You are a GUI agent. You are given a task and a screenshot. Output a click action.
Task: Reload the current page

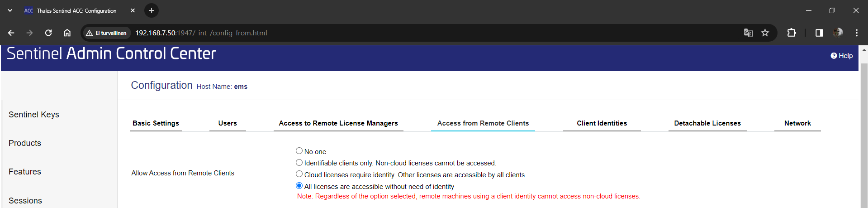(x=48, y=33)
